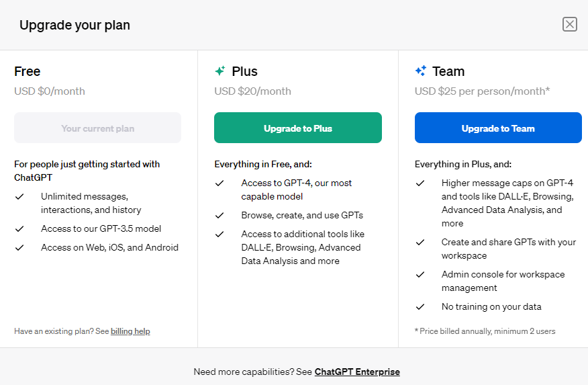The width and height of the screenshot is (588, 385).
Task: Click the blue sparkle icon beside Team
Action: coord(420,71)
